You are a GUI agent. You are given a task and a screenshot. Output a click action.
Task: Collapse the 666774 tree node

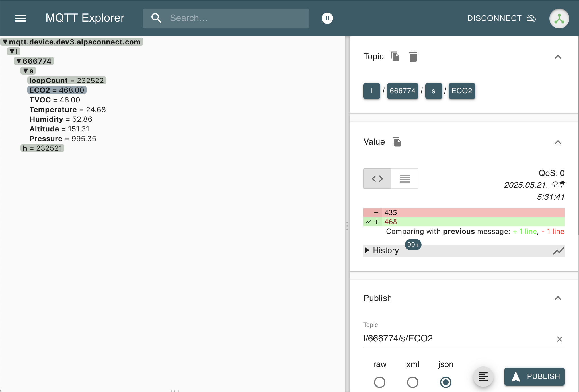tap(19, 61)
